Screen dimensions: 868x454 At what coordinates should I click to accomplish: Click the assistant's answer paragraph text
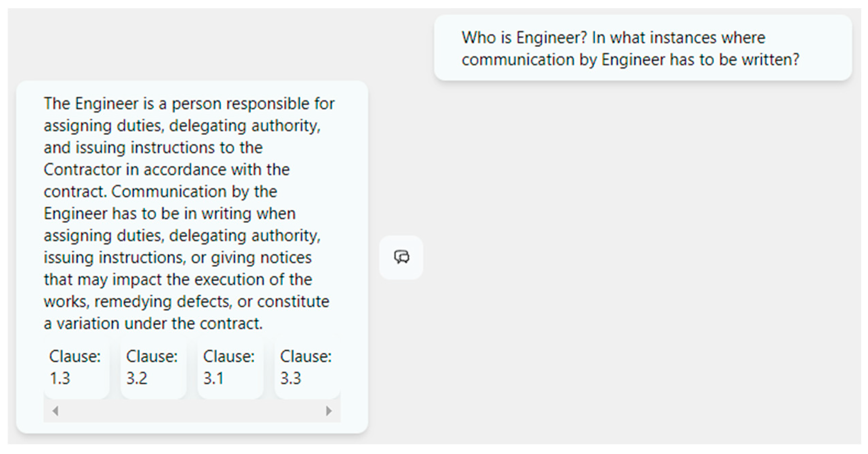tap(186, 213)
